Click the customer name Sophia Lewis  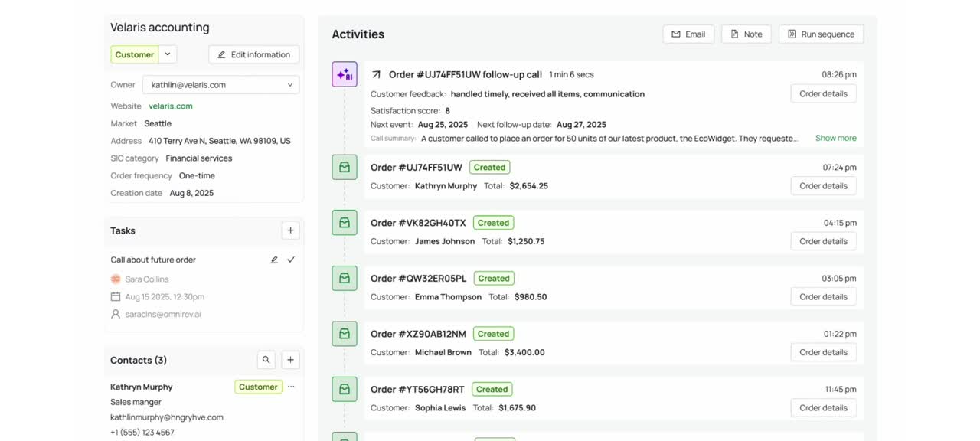[x=440, y=408]
